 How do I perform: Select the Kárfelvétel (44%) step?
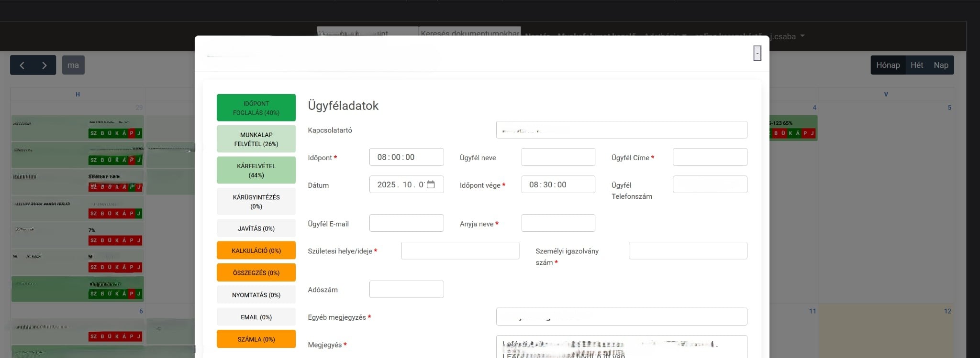pyautogui.click(x=256, y=170)
